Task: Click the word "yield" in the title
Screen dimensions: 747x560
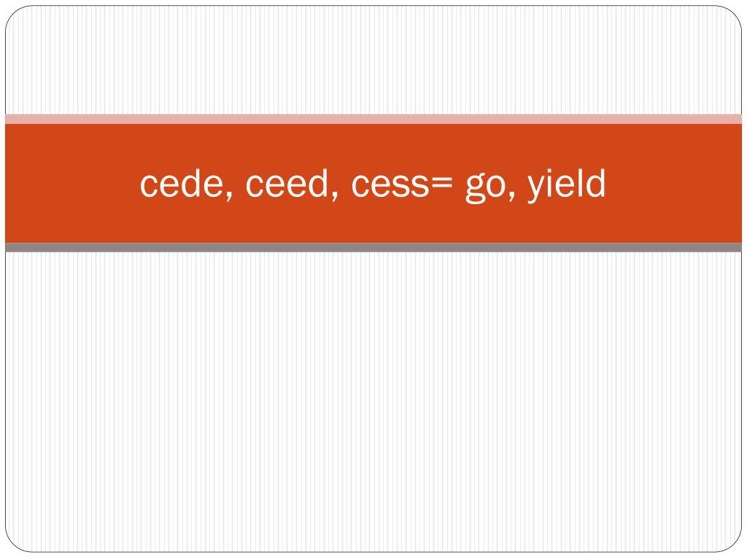Action: click(x=566, y=186)
